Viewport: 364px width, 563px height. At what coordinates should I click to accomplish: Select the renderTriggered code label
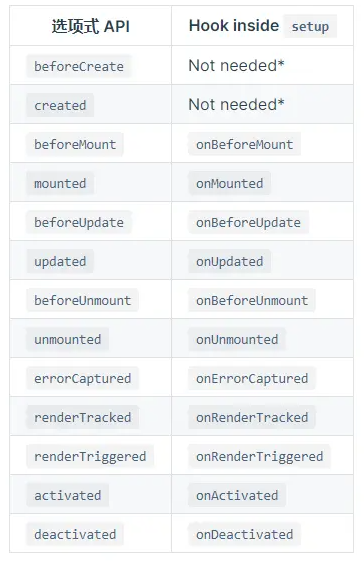point(90,456)
